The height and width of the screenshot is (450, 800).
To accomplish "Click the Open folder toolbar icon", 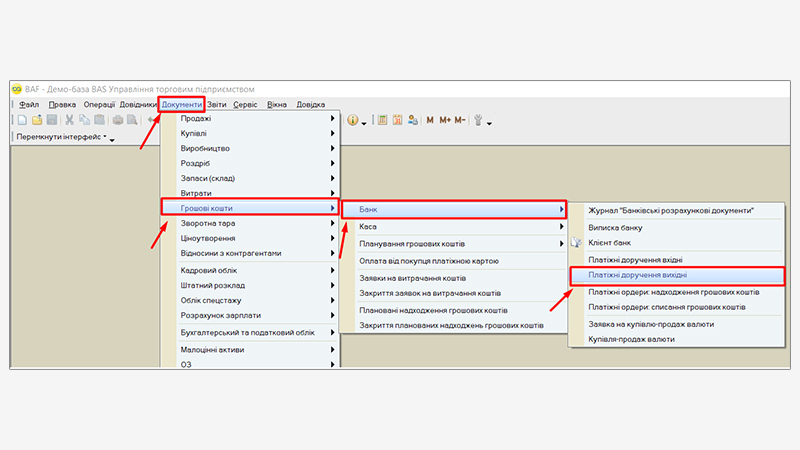I will (x=36, y=120).
